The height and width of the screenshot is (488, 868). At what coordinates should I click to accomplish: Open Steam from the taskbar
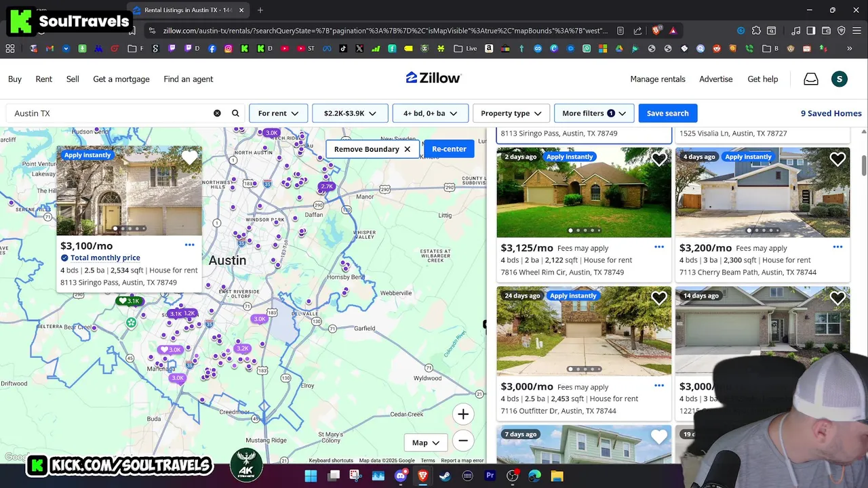(445, 476)
